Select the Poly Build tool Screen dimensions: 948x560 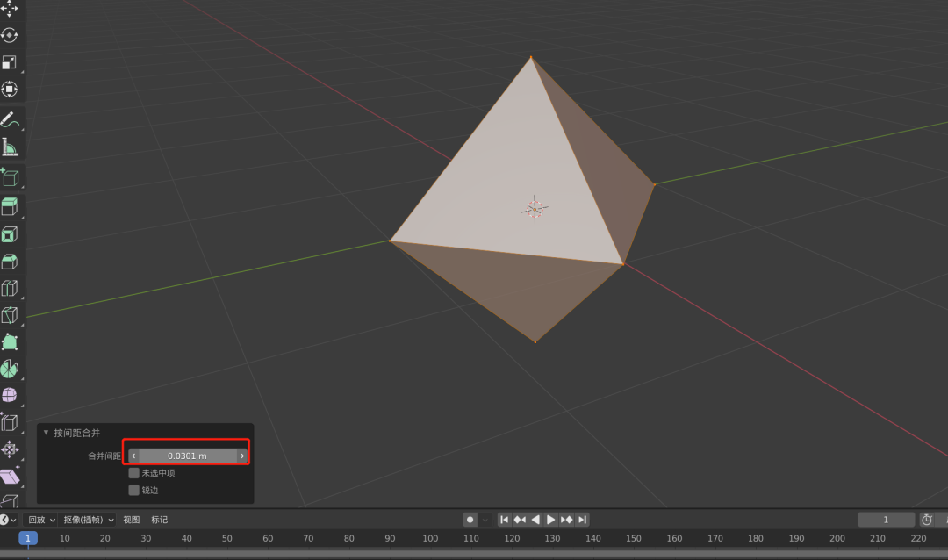tap(9, 341)
